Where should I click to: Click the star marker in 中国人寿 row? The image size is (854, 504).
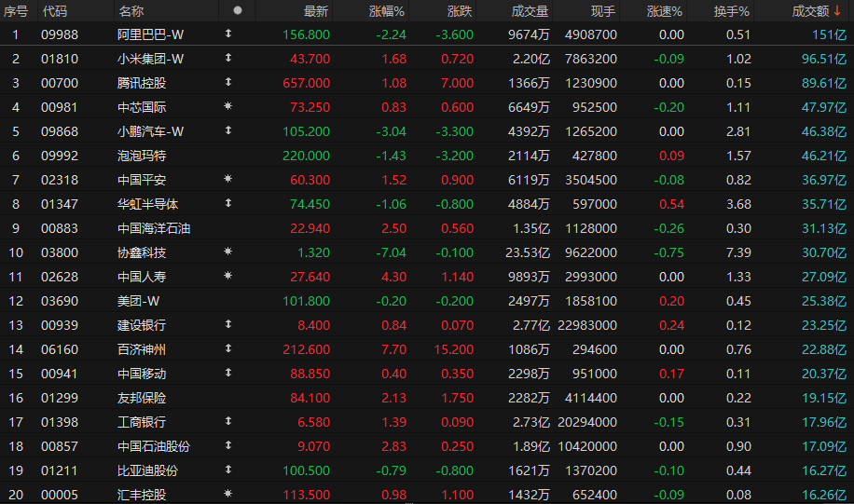tap(228, 276)
